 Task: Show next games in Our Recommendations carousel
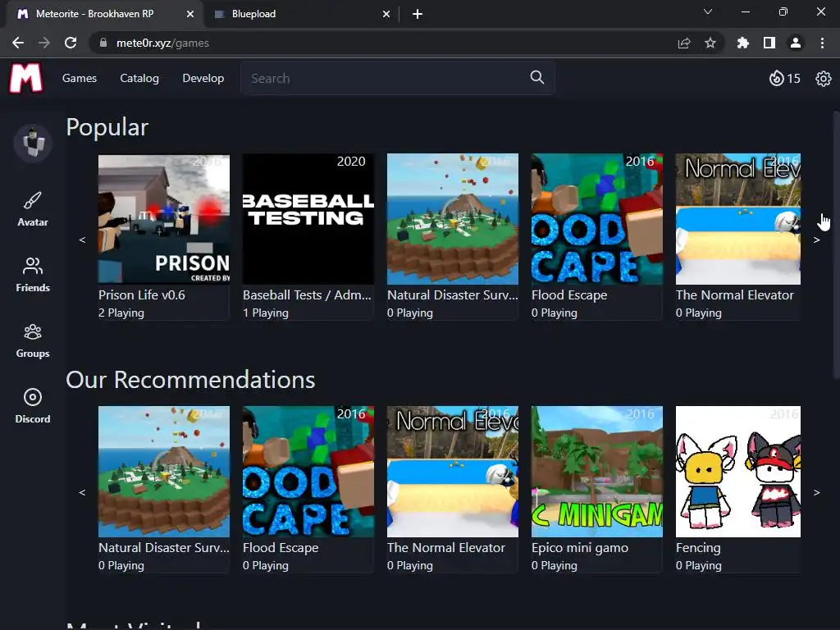coord(816,492)
